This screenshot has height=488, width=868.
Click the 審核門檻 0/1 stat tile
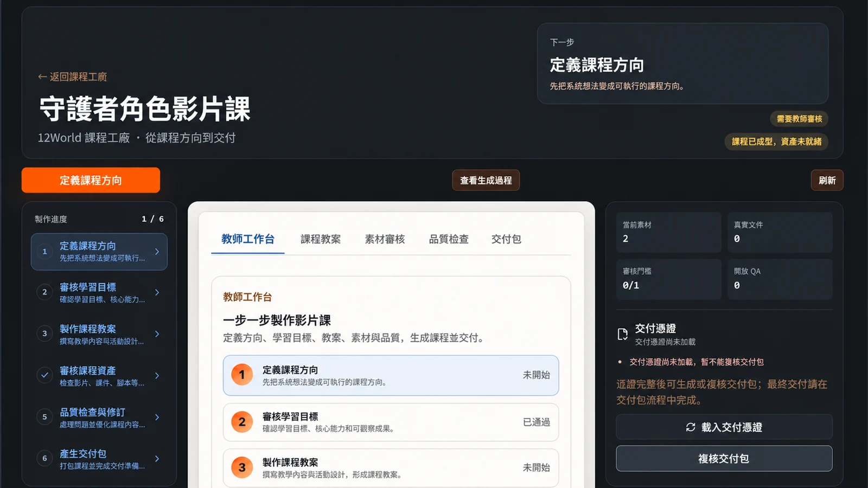click(668, 279)
